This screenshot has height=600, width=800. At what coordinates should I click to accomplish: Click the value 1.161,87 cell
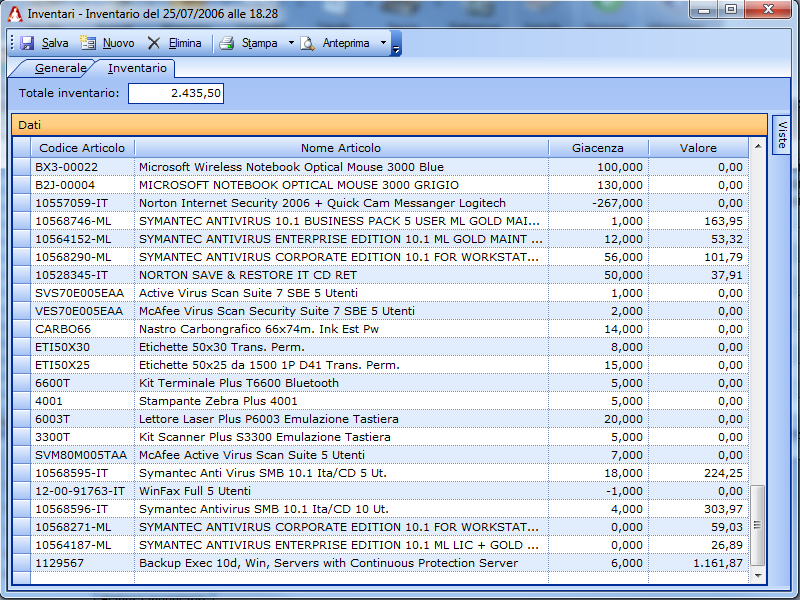coord(698,563)
